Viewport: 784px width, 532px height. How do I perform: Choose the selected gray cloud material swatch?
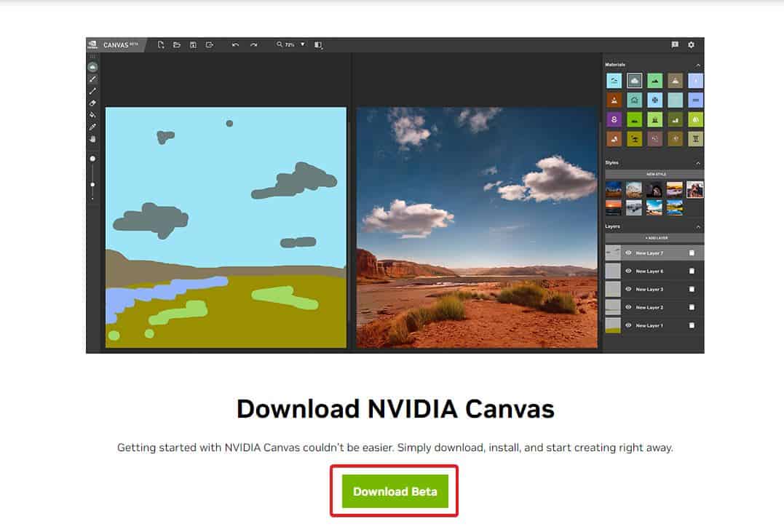[635, 81]
